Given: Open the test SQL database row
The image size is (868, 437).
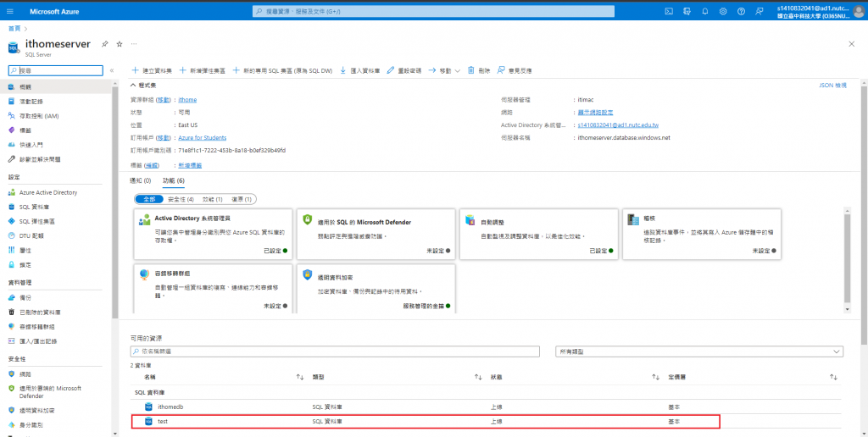Looking at the screenshot, I should [x=426, y=421].
